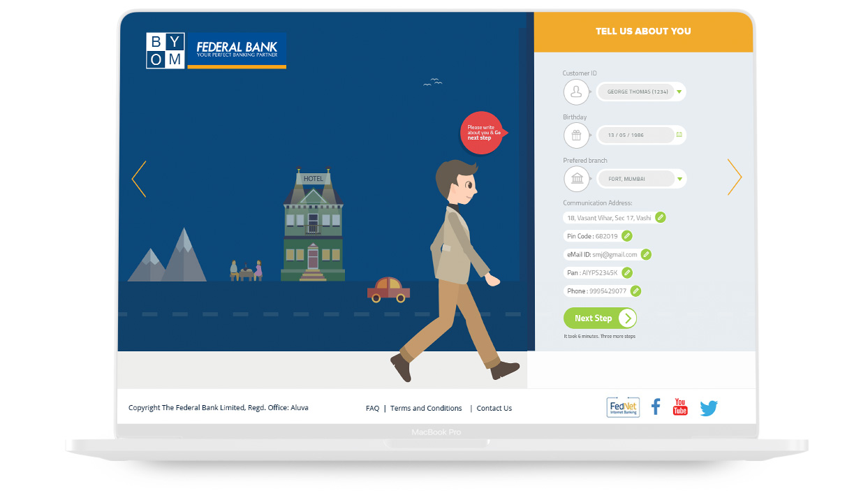This screenshot has width=868, height=491.
Task: Click the calendar icon in Birthday field
Action: click(679, 135)
